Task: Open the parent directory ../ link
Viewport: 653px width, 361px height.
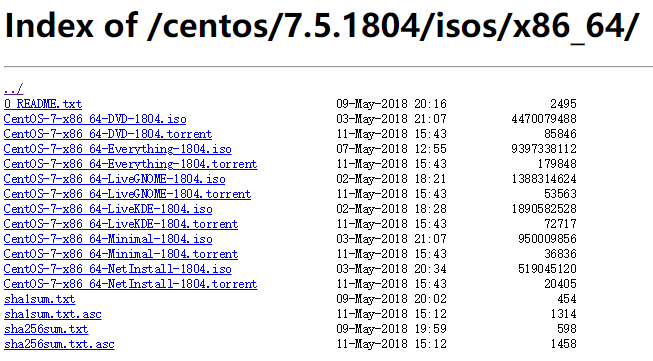Action: click(13, 89)
